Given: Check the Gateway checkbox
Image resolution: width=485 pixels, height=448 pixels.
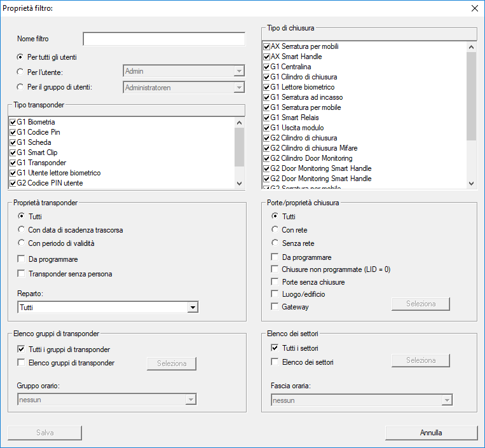Looking at the screenshot, I should [275, 307].
